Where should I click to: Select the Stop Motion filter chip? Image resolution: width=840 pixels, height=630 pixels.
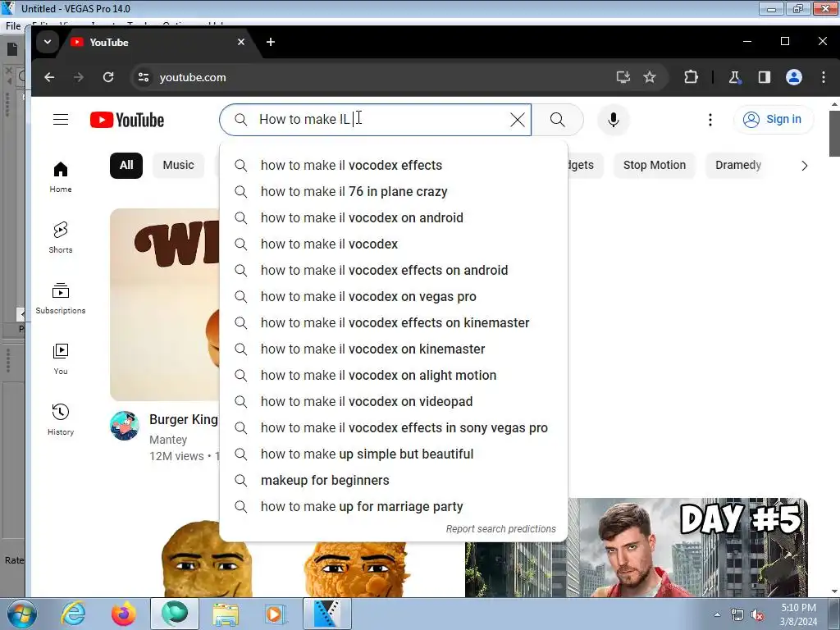pyautogui.click(x=655, y=165)
